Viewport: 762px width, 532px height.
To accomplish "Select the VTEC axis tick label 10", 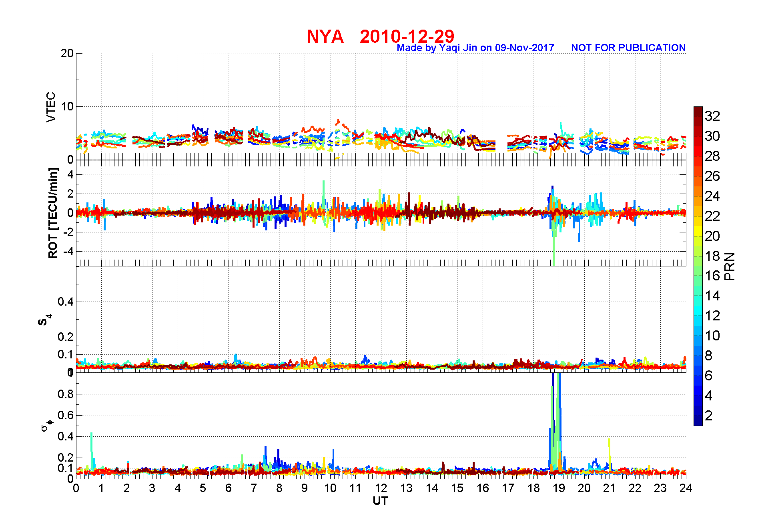I will coord(67,106).
